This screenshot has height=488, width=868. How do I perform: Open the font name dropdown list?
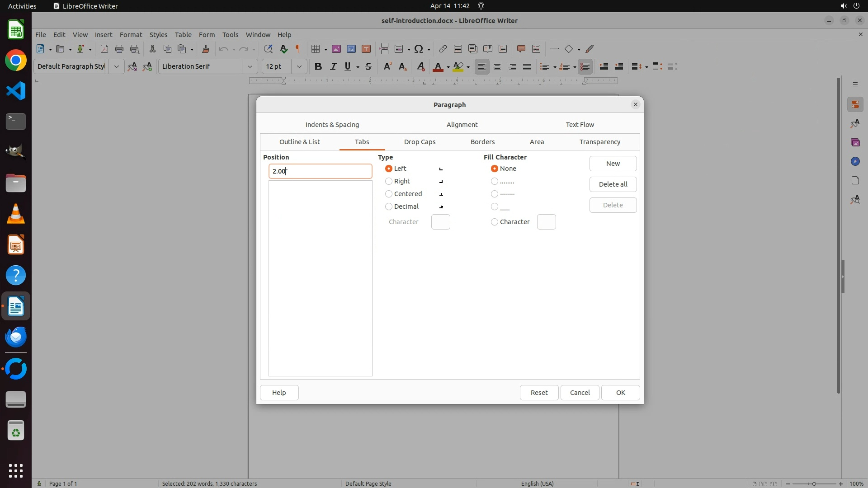pyautogui.click(x=250, y=66)
